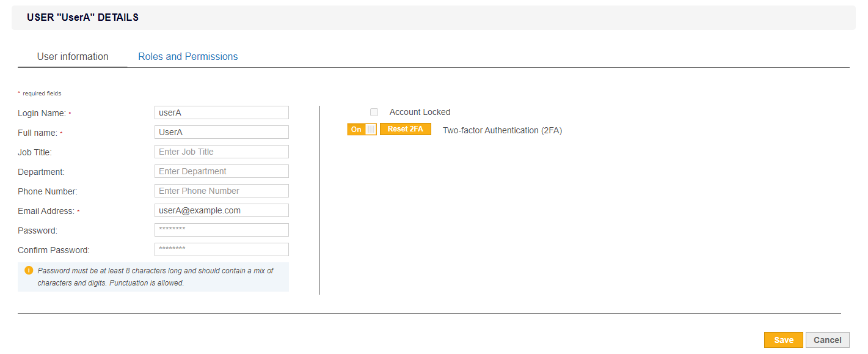The image size is (868, 354).
Task: Click inside the Full name field
Action: (221, 131)
